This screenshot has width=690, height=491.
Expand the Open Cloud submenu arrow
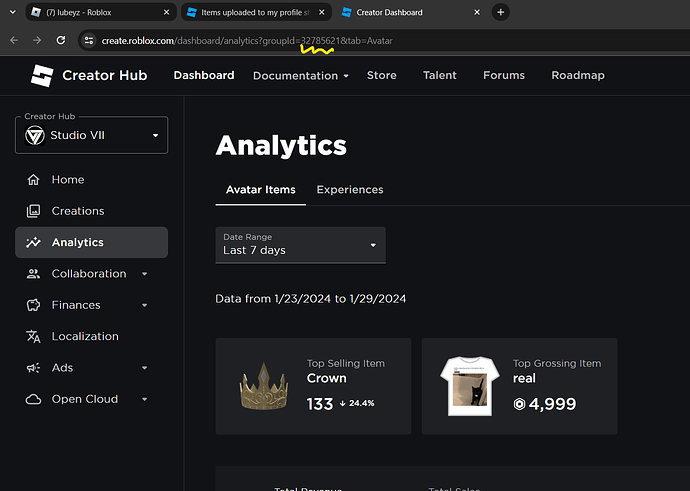144,399
